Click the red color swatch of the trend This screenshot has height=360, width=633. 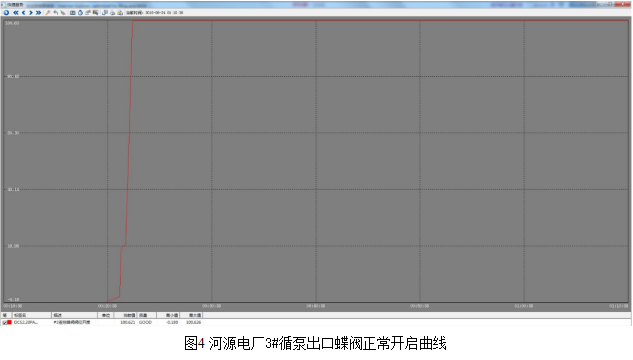pos(9,322)
